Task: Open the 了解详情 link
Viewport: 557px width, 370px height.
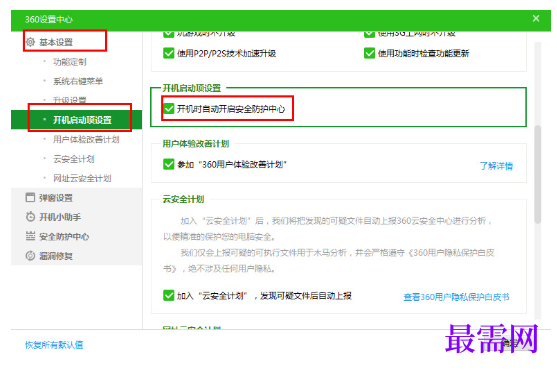Action: 496,166
